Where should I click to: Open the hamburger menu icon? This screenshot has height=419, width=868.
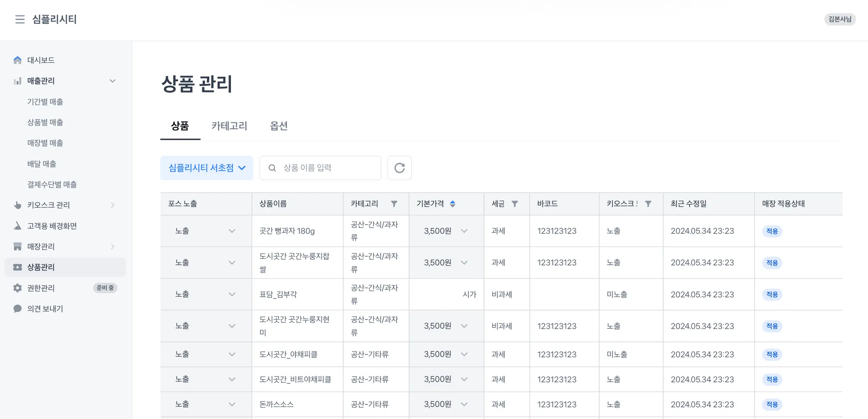[x=20, y=19]
